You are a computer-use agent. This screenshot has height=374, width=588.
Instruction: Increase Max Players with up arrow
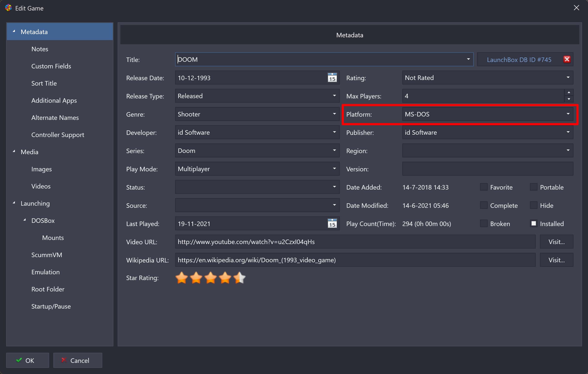569,92
